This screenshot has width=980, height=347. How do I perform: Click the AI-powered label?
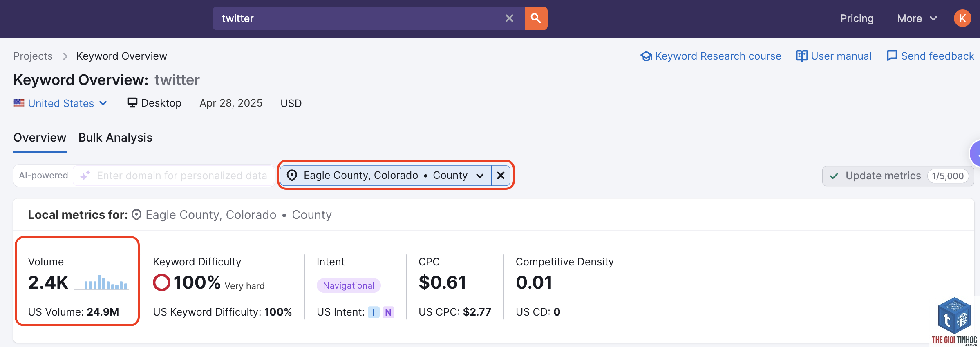pyautogui.click(x=43, y=176)
